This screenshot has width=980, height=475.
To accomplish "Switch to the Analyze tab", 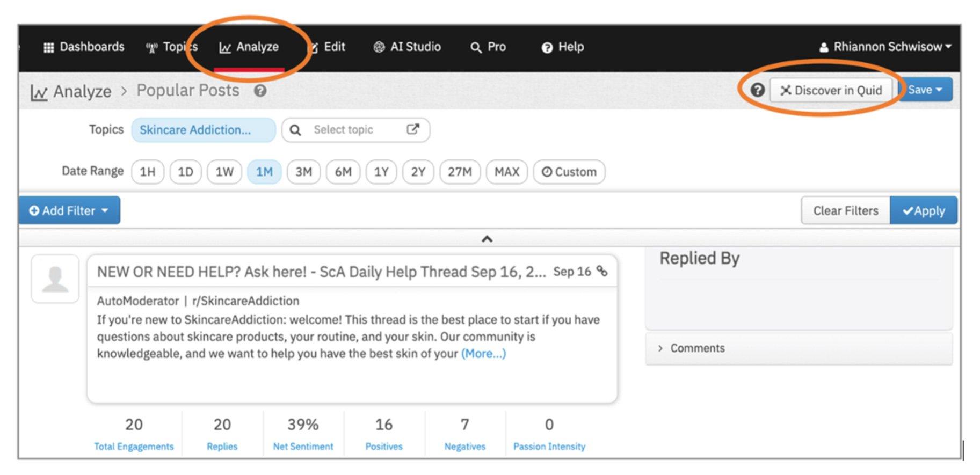I will pos(249,47).
